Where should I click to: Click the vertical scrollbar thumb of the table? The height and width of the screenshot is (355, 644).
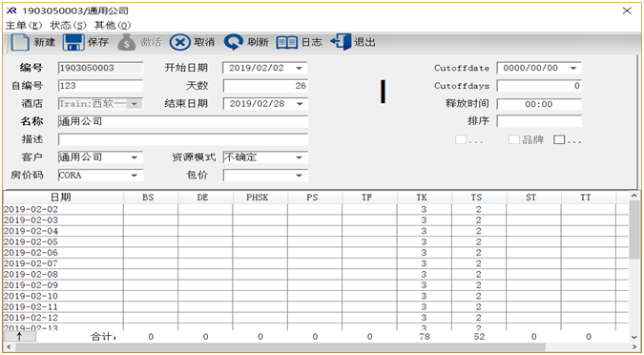(x=634, y=230)
